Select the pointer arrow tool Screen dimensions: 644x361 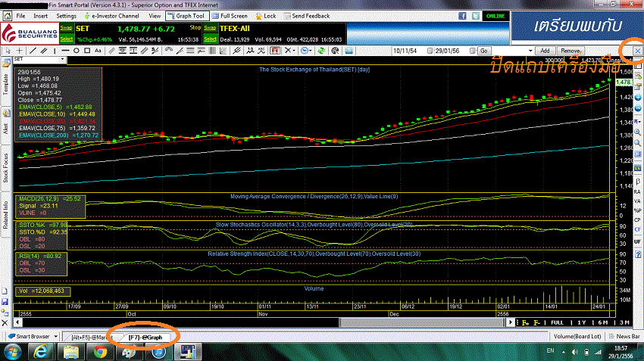[x=8, y=51]
